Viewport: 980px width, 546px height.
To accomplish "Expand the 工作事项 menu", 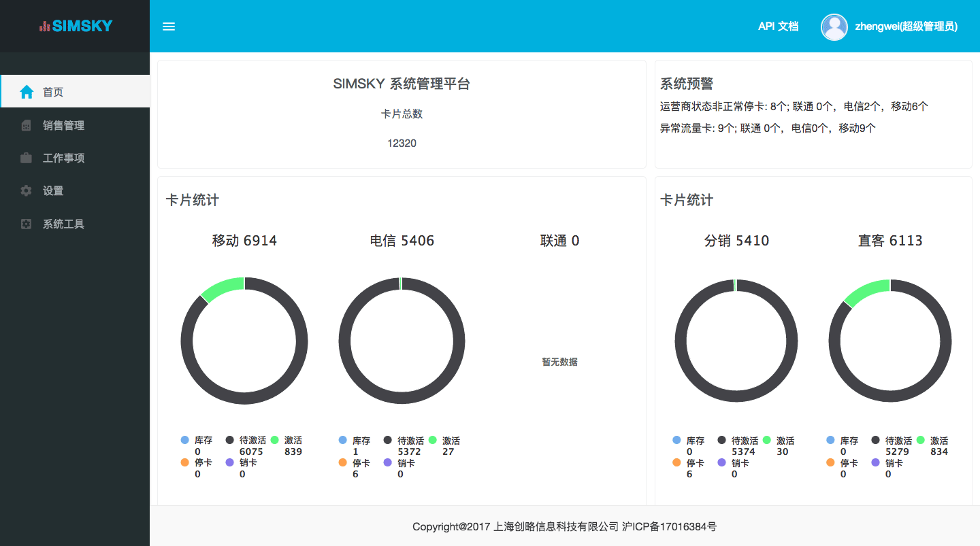I will coord(63,158).
